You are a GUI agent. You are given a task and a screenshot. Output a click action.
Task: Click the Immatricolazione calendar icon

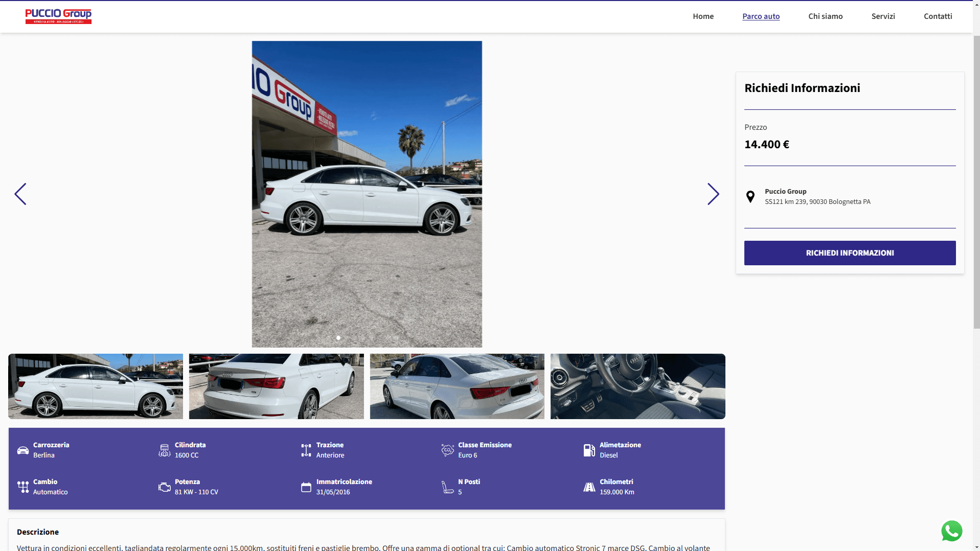pyautogui.click(x=306, y=487)
